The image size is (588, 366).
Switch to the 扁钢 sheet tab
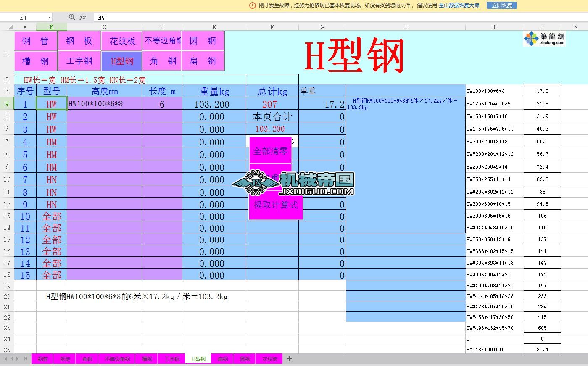(x=222, y=359)
